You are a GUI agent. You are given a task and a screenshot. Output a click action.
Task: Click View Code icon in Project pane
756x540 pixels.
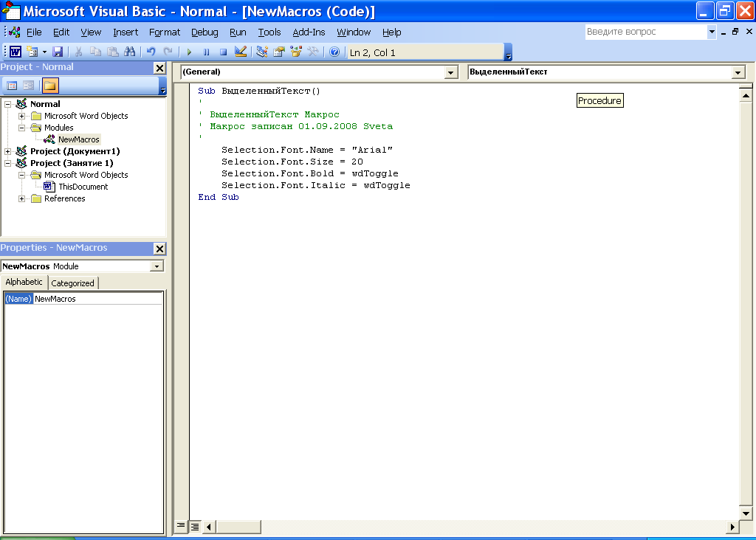click(12, 86)
